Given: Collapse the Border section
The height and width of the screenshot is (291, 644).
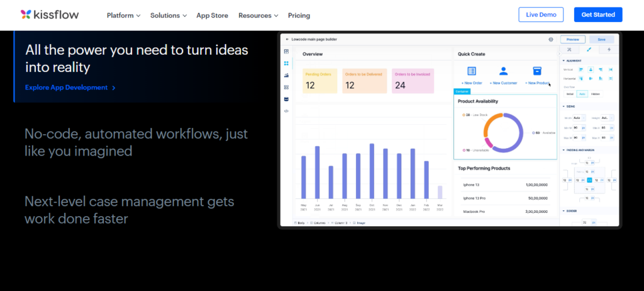Looking at the screenshot, I should [563, 211].
